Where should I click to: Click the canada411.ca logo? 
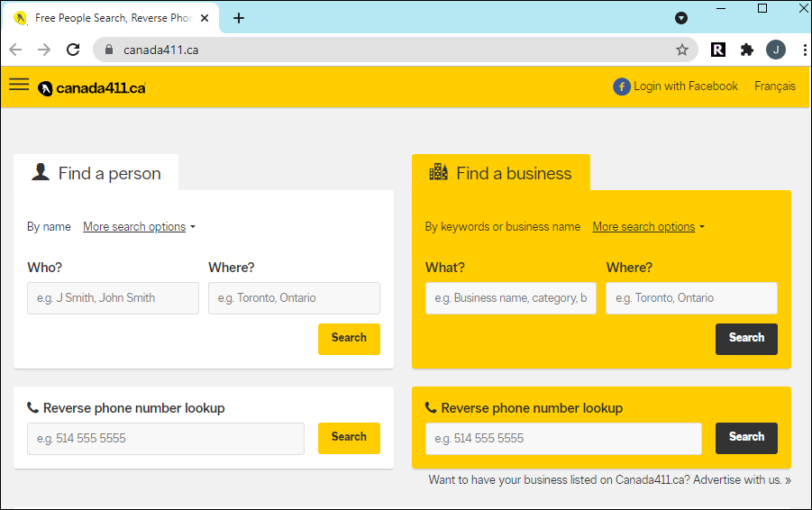(92, 88)
